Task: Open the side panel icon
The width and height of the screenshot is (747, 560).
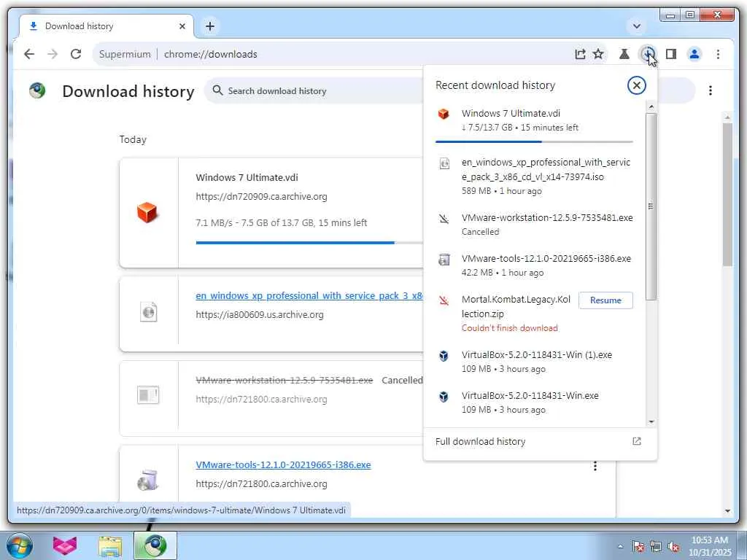Action: (671, 54)
